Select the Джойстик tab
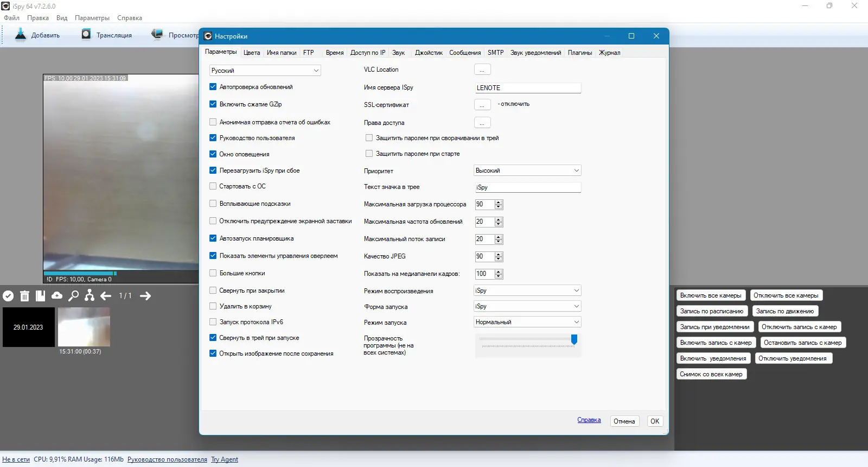The image size is (868, 467). point(429,53)
